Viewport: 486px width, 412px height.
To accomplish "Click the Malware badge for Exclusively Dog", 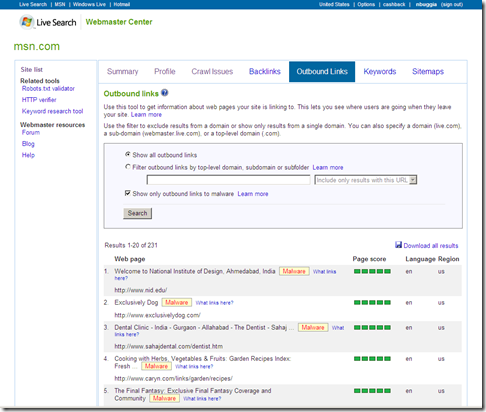I will click(177, 302).
